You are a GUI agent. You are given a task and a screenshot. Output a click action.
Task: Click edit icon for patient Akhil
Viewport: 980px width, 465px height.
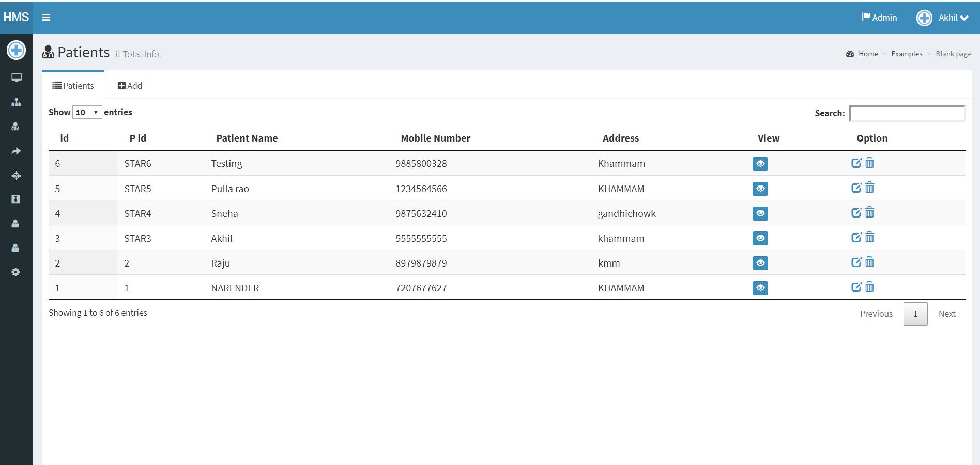[x=856, y=238]
